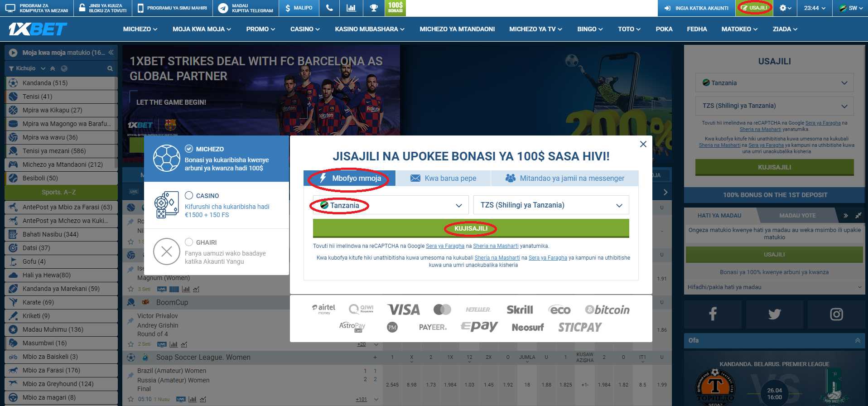Open Tanzania country dropdown in popup
868x406 pixels.
[x=391, y=205]
